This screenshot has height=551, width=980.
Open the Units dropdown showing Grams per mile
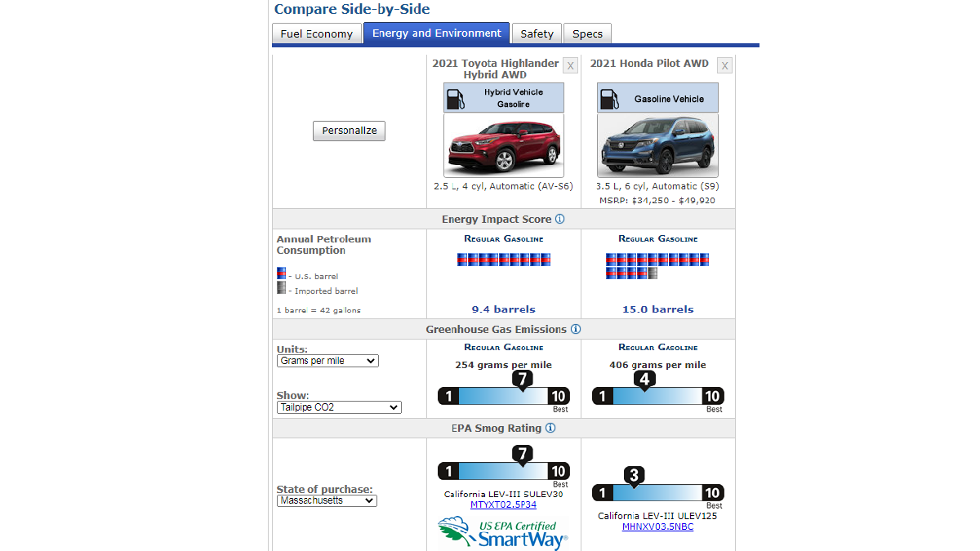[x=327, y=361]
